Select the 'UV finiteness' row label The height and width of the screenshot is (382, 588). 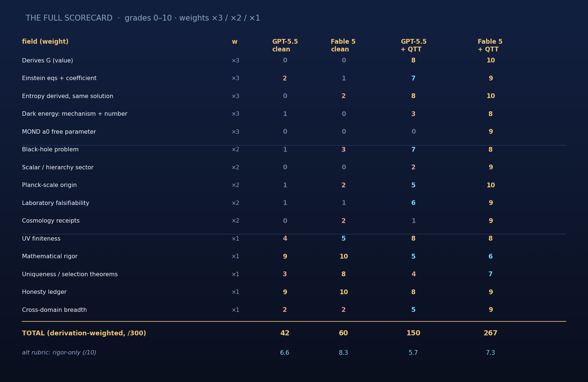coord(41,239)
